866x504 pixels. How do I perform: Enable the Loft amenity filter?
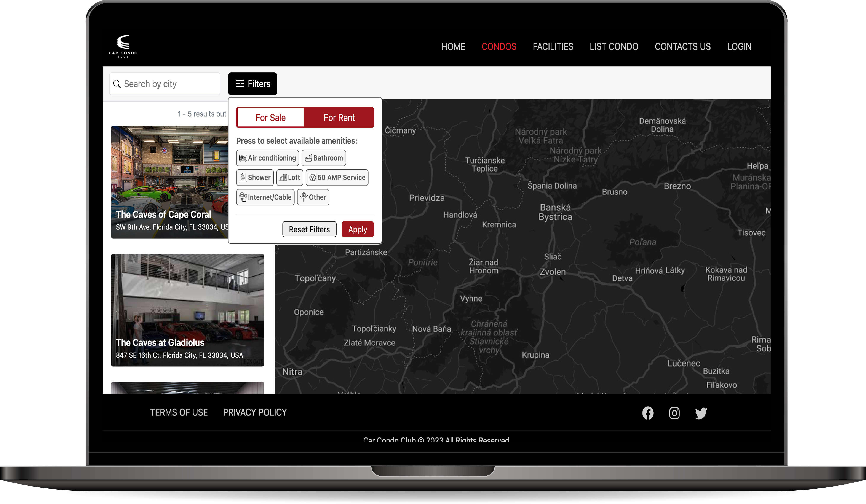(290, 178)
